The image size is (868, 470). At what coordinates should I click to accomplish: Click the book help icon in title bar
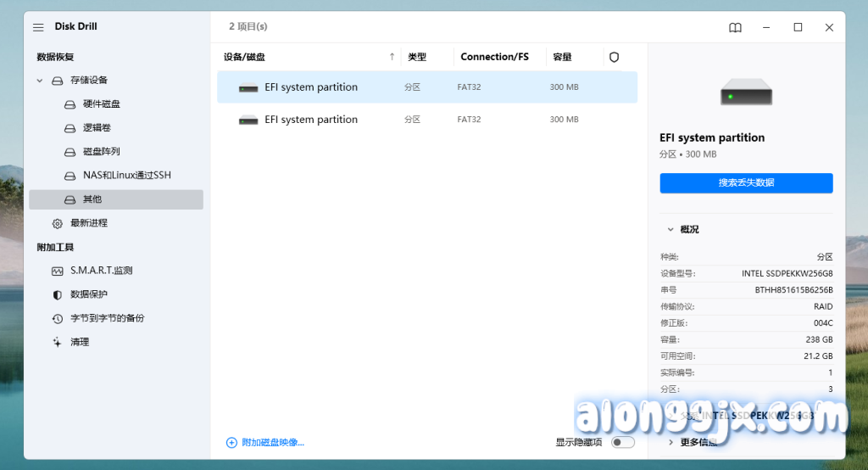[735, 27]
